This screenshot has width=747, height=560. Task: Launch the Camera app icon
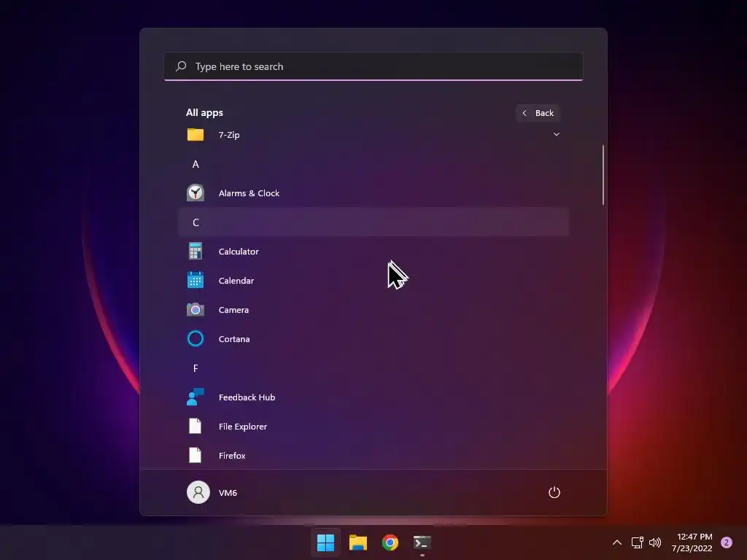(196, 309)
